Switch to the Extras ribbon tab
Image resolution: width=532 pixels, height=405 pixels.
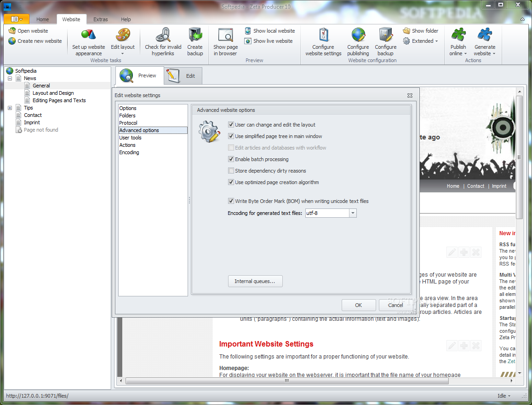point(101,19)
